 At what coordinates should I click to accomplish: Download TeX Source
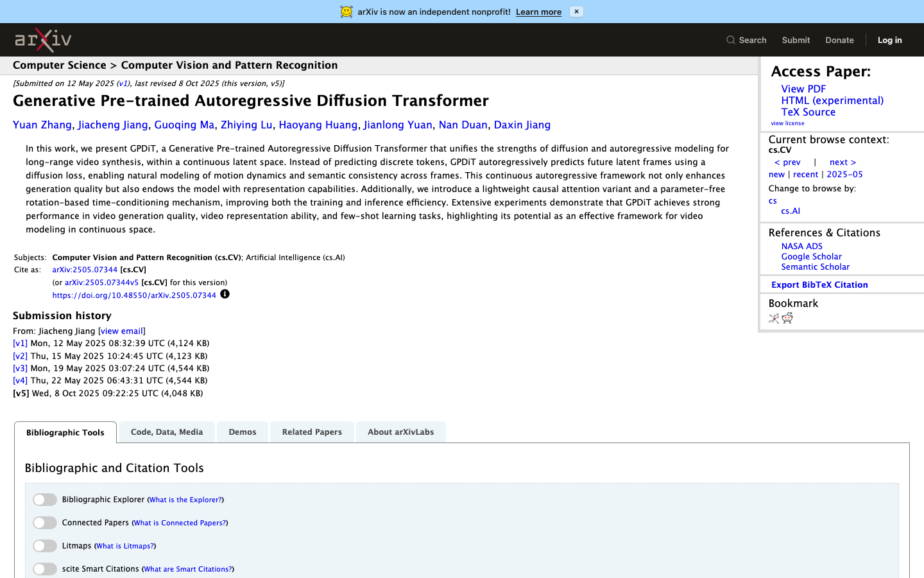tap(809, 112)
